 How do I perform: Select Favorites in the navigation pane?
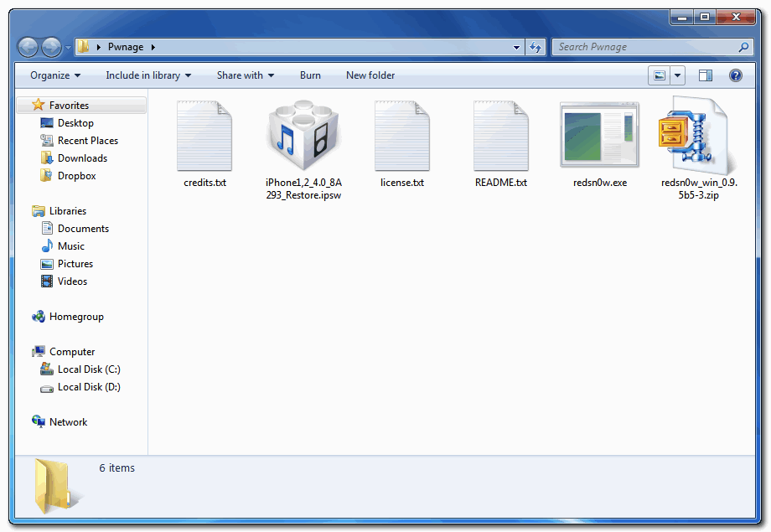[x=81, y=106]
